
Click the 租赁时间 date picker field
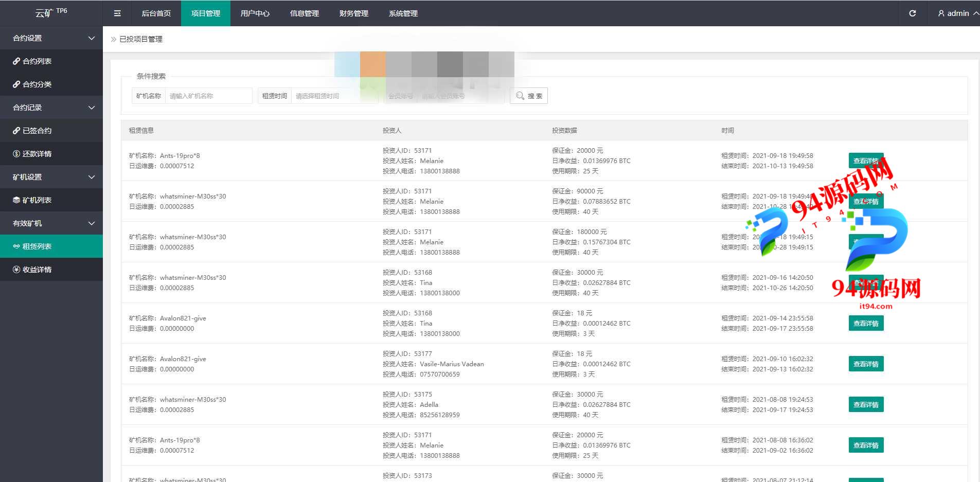(x=334, y=96)
